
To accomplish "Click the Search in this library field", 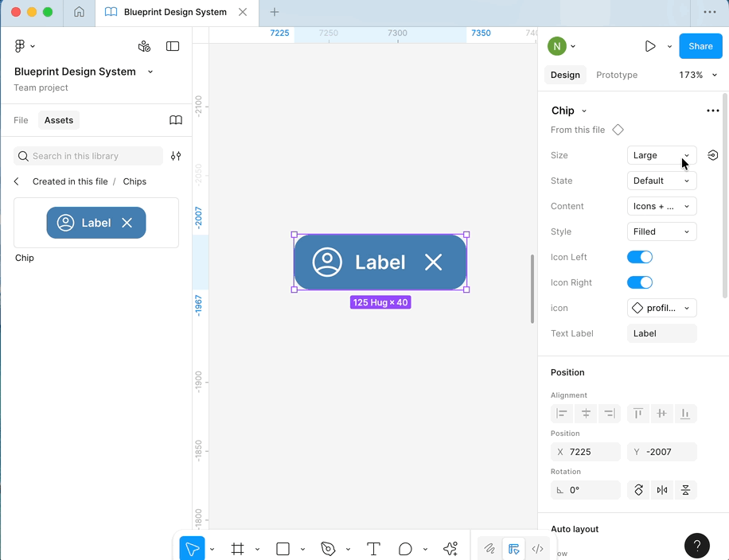I will tap(88, 156).
